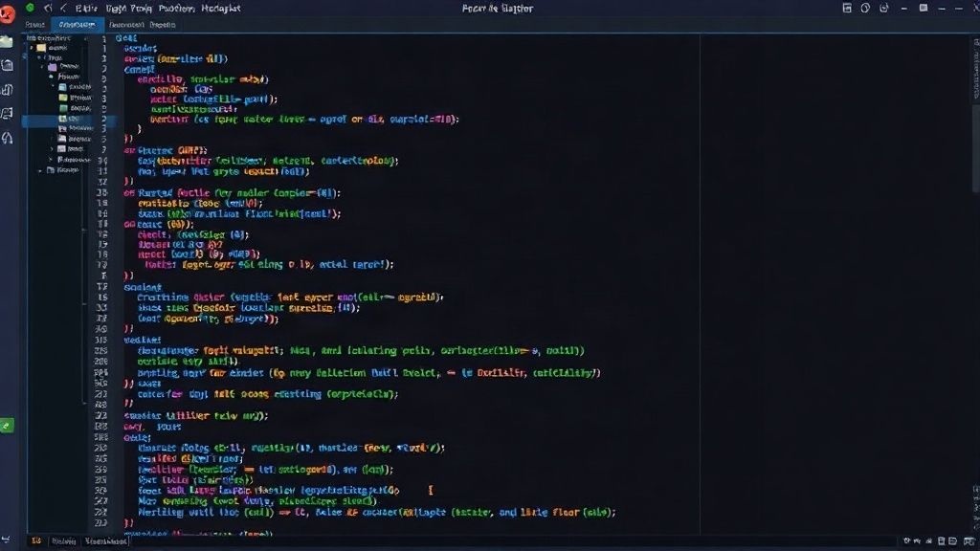Select the highlighted active tab in the tab strip
Image resolution: width=980 pixels, height=551 pixels.
78,24
